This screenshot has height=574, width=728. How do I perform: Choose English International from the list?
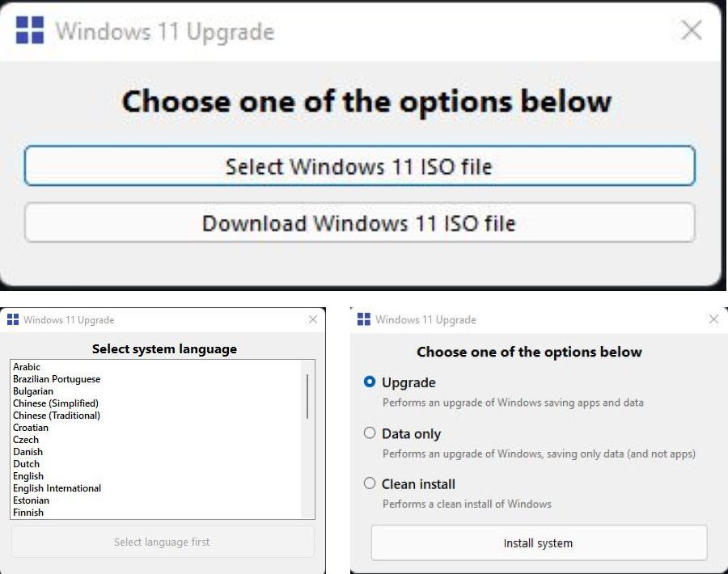[57, 488]
